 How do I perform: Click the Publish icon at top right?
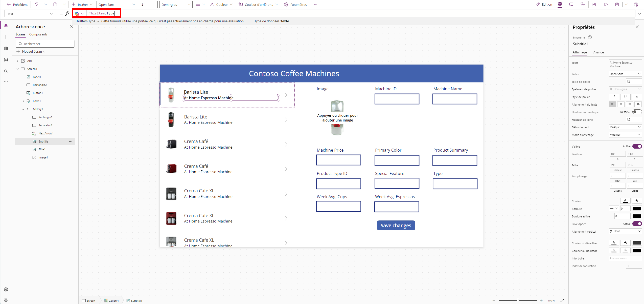pyautogui.click(x=636, y=4)
